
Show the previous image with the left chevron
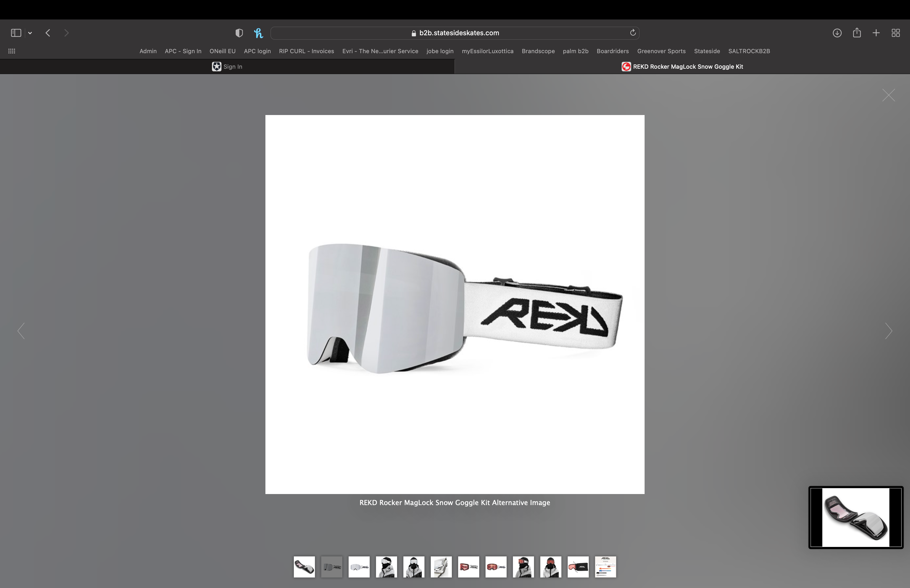(x=21, y=331)
